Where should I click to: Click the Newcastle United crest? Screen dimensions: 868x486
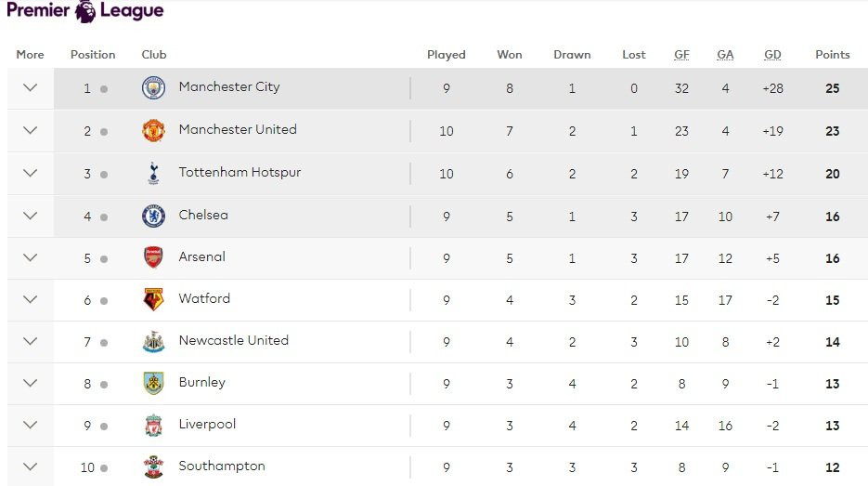(153, 341)
